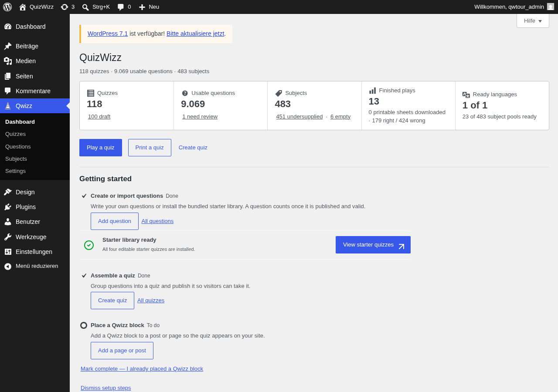Click the Print a quiz button
This screenshot has width=558, height=392.
click(150, 148)
